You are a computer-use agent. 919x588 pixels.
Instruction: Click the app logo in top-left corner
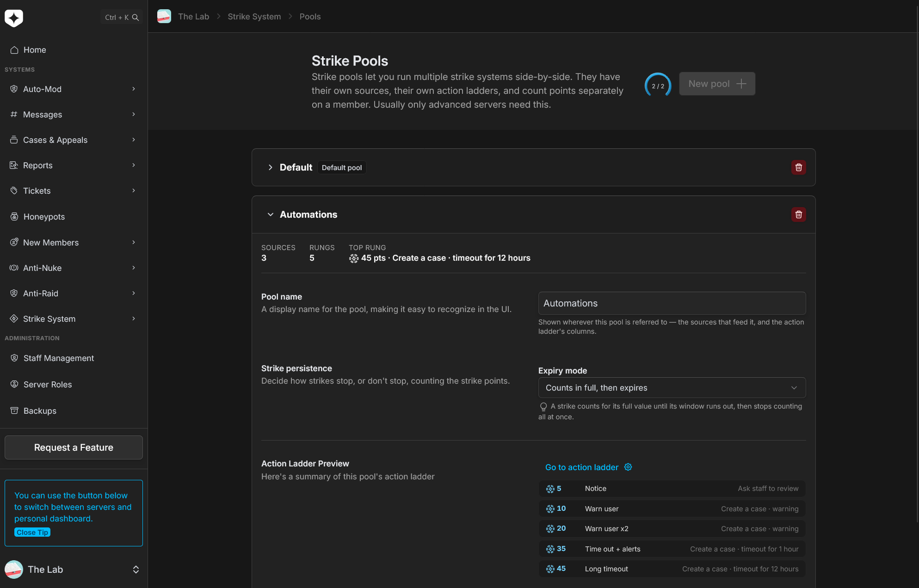click(14, 18)
